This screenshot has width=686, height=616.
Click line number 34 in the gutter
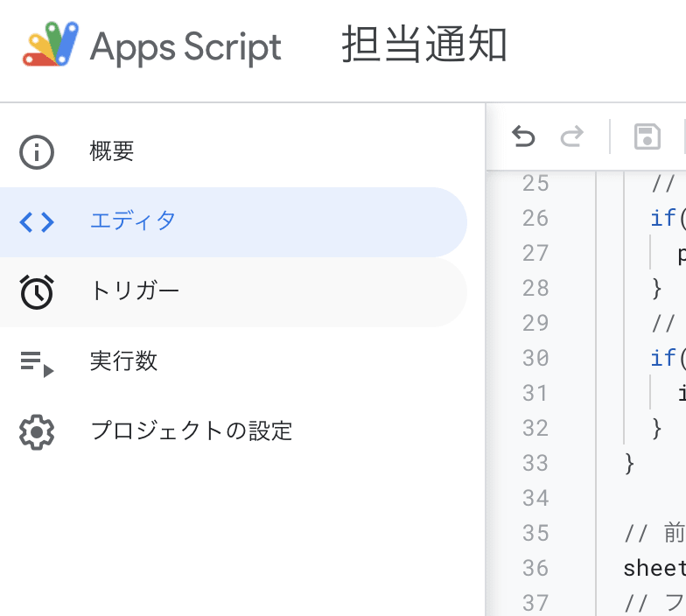point(535,498)
